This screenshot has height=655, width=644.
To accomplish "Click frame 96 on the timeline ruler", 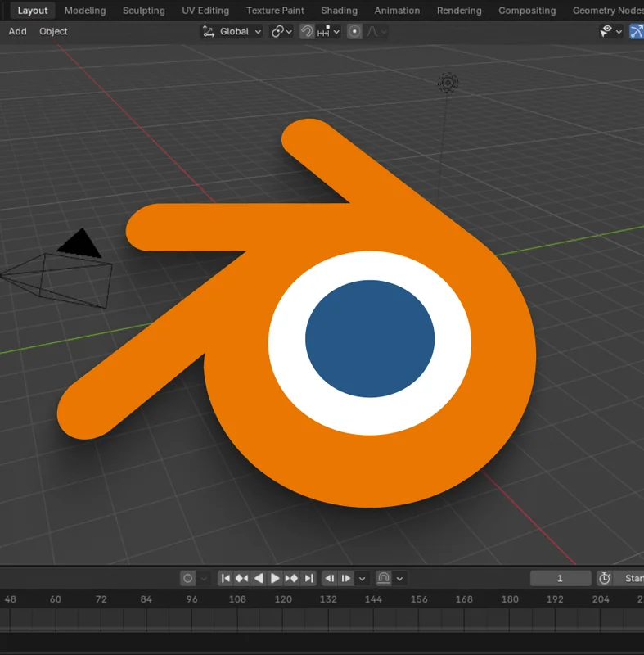I will pyautogui.click(x=192, y=599).
